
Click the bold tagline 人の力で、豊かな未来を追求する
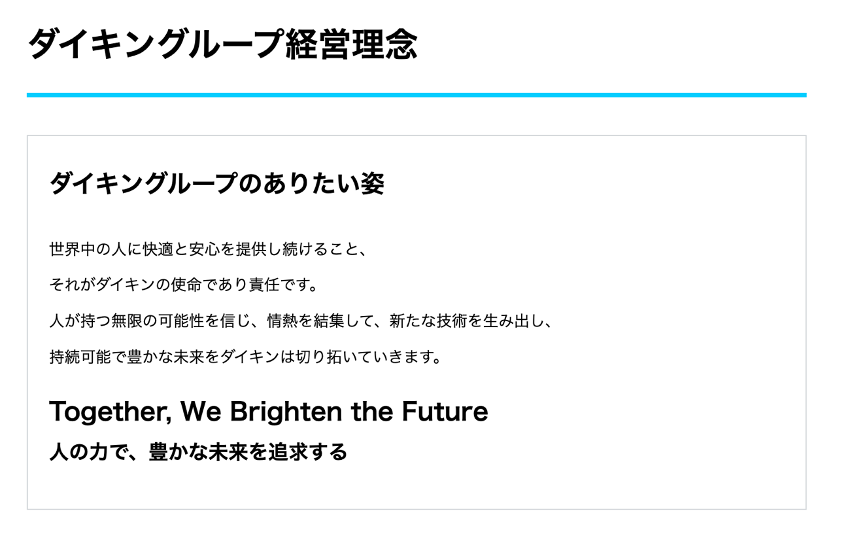point(198,452)
